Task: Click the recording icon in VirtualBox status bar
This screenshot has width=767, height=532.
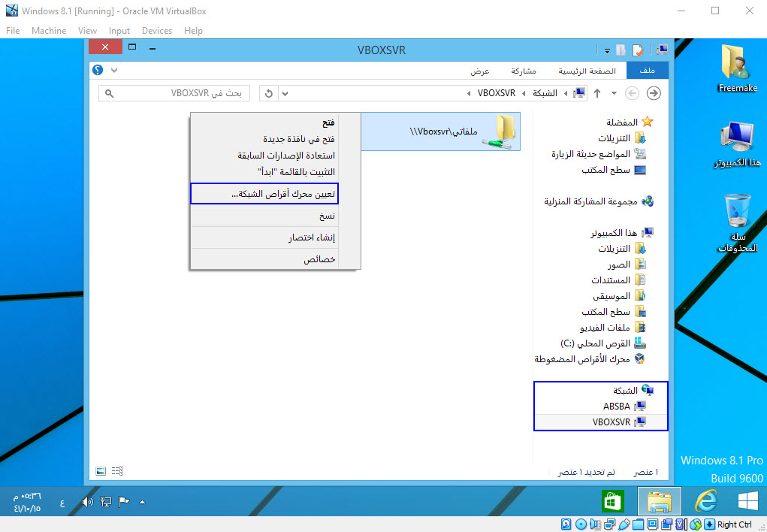Action: tap(666, 524)
